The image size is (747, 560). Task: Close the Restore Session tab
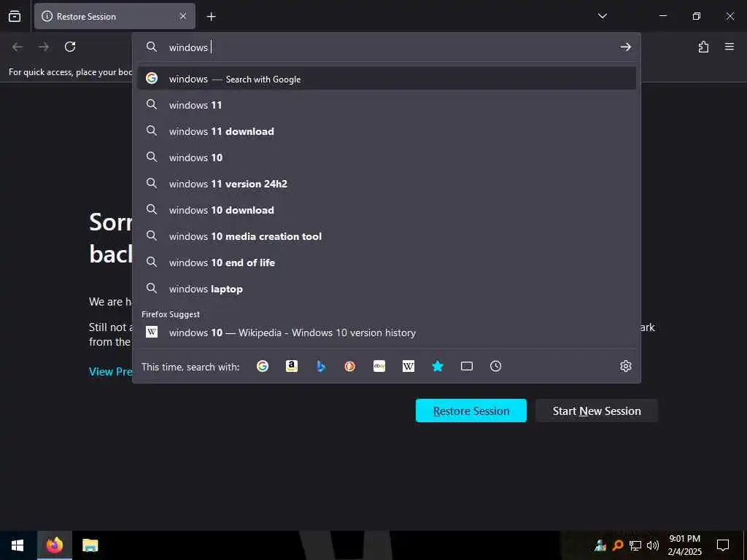[x=183, y=16]
